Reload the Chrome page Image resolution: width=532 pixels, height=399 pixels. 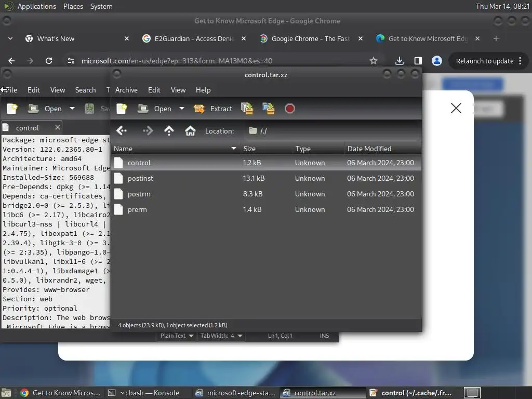tap(49, 61)
